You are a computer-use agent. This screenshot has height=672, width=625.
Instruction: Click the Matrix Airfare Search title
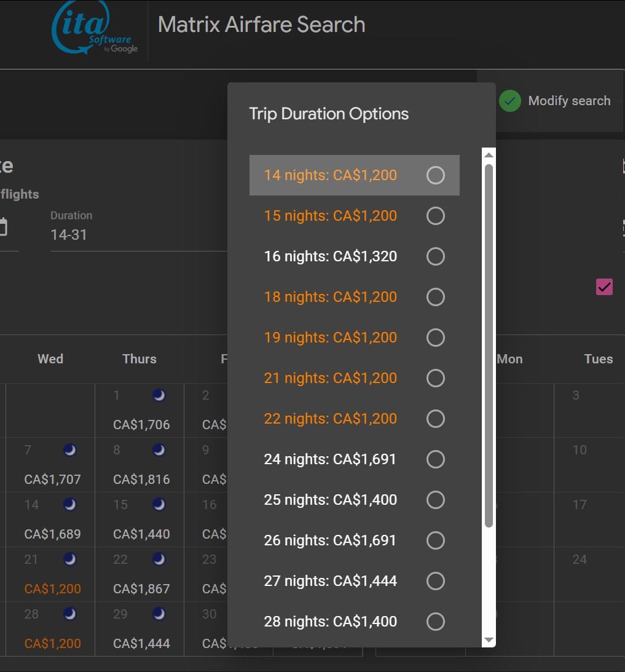pyautogui.click(x=261, y=25)
